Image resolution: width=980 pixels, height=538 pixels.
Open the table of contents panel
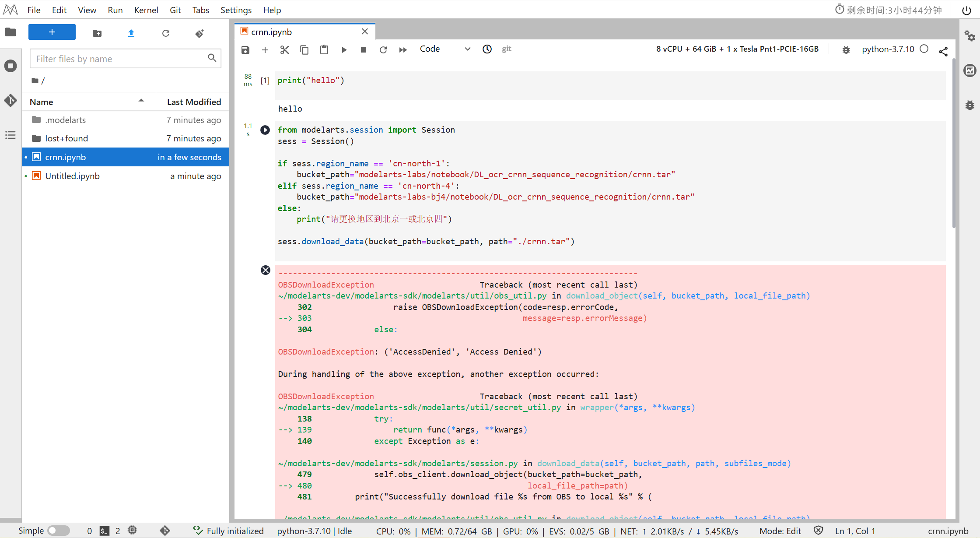(10, 135)
